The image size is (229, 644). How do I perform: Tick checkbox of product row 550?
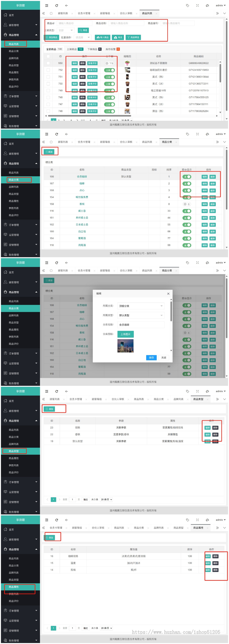[48, 63]
